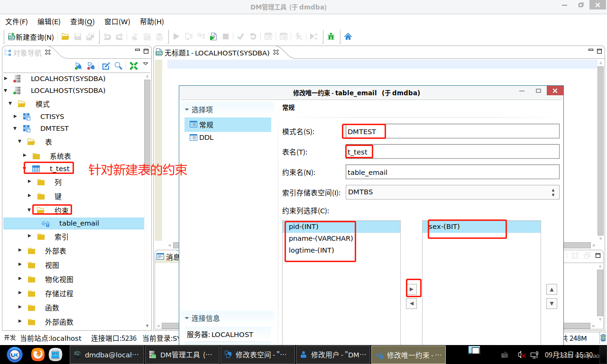The height and width of the screenshot is (364, 607).
Task: Click the UK start menu icon in taskbar
Action: (14, 355)
